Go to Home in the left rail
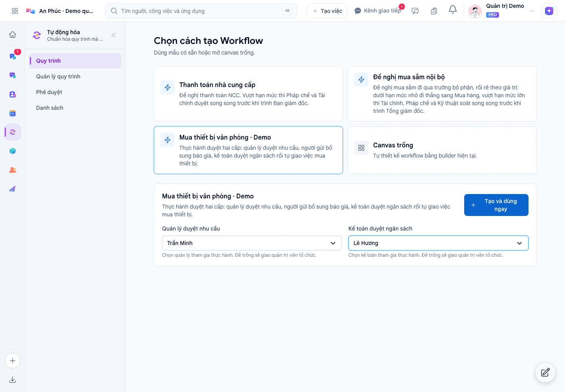 pos(13,34)
